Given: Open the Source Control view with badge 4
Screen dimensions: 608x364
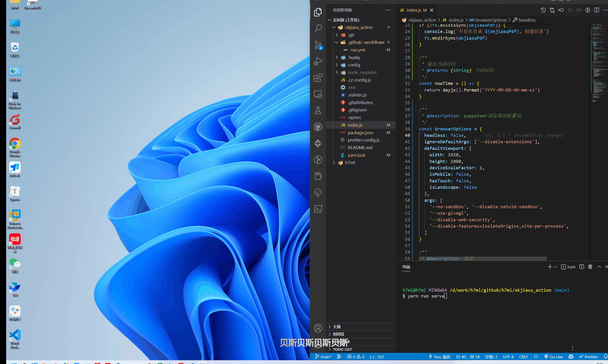Looking at the screenshot, I should point(318,45).
